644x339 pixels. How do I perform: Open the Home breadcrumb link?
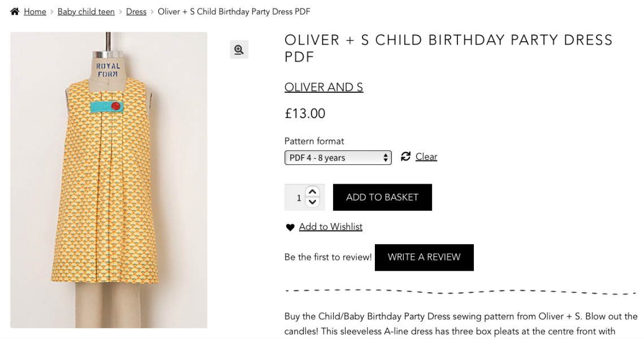(35, 12)
